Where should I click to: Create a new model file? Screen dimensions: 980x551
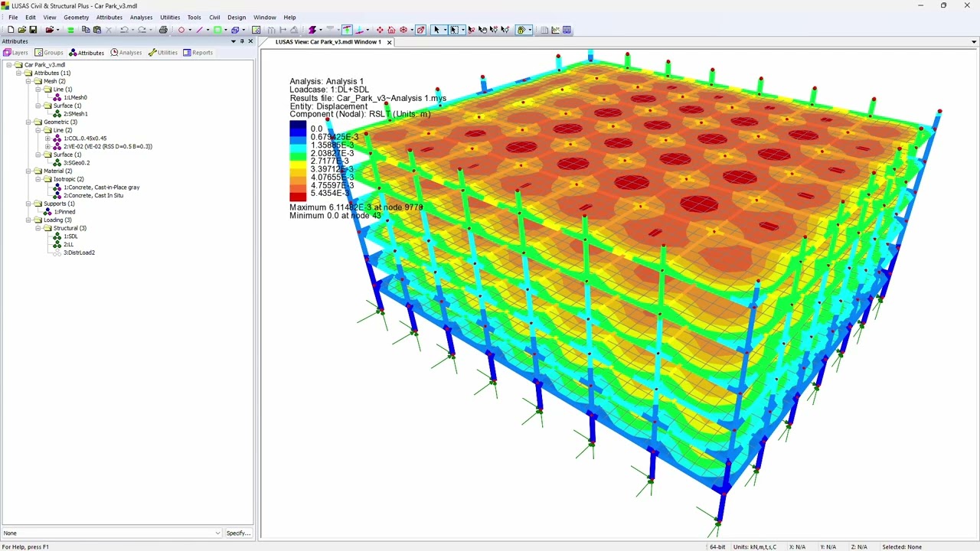11,30
